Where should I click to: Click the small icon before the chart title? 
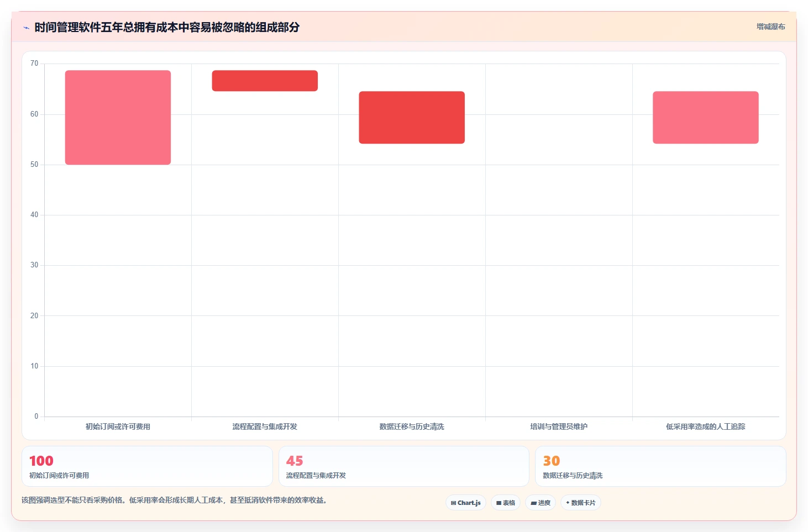(26, 28)
